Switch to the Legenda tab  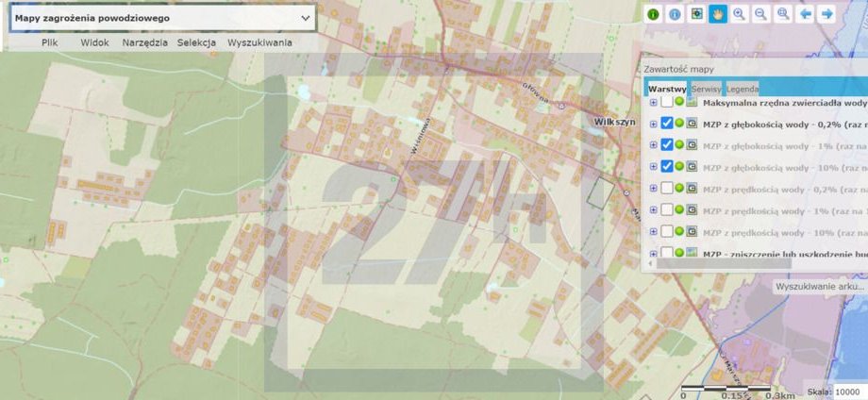(x=742, y=88)
